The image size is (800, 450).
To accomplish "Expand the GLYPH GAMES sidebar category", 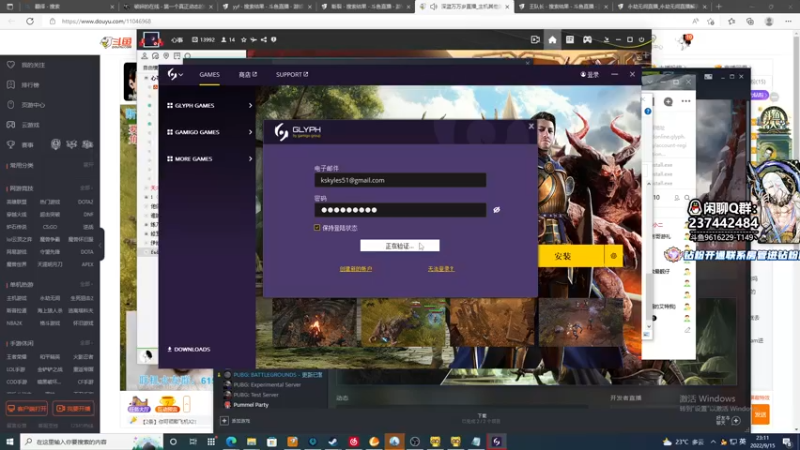I will (209, 106).
